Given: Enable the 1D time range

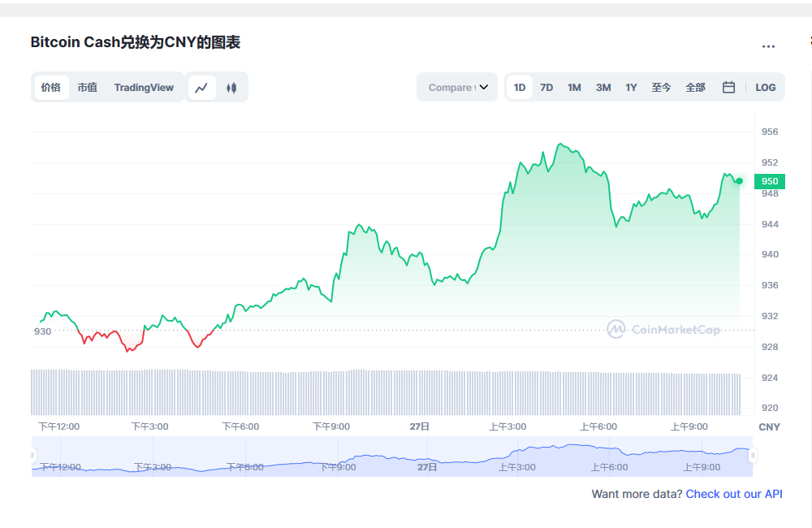Looking at the screenshot, I should [519, 86].
